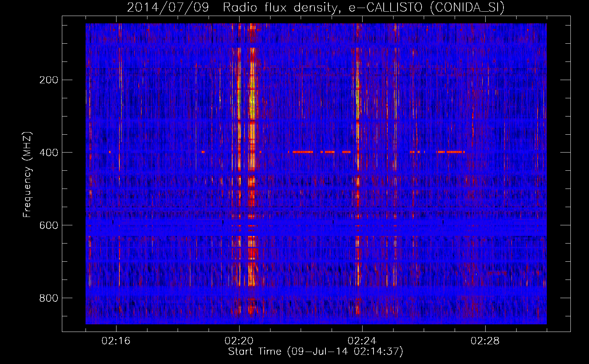
Task: Click the 800 frequency tick label
Action: pyautogui.click(x=49, y=298)
